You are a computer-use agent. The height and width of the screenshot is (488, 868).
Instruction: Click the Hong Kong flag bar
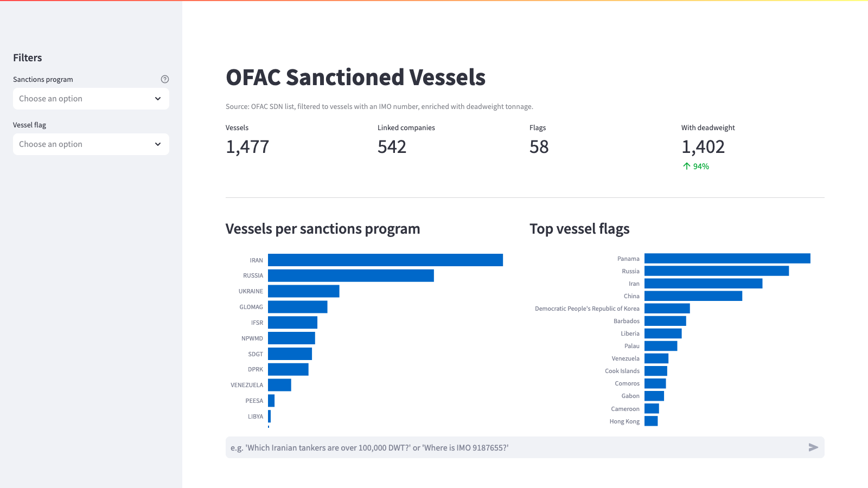651,421
